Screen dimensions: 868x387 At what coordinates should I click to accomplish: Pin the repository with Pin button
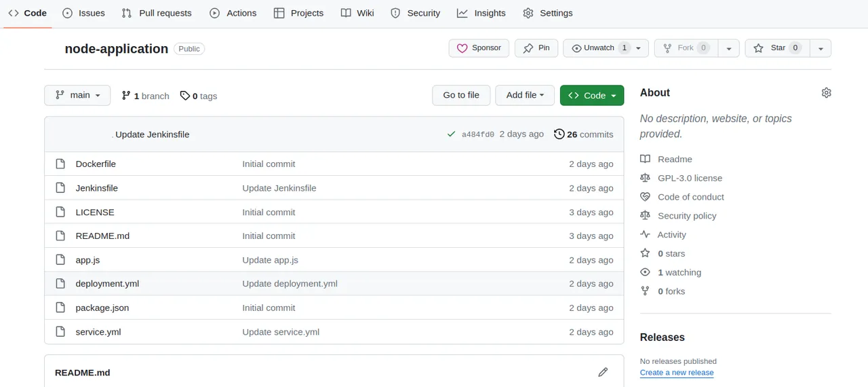[x=536, y=48]
